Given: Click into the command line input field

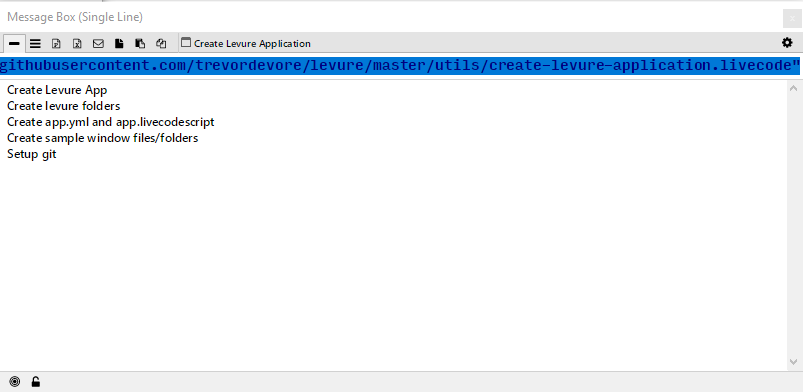Looking at the screenshot, I should point(399,66).
